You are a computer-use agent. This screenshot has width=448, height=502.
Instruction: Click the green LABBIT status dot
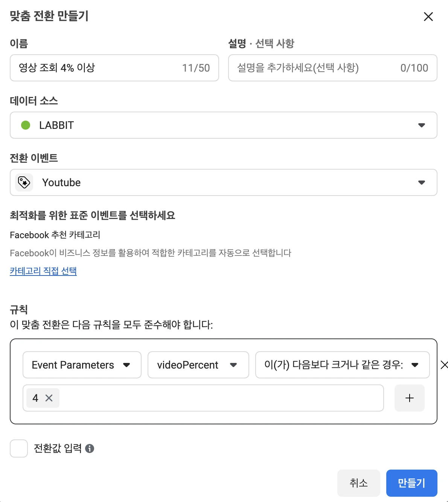click(x=26, y=125)
